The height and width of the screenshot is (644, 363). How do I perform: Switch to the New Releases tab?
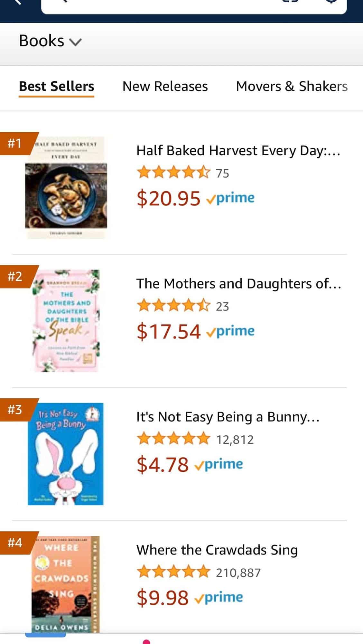click(165, 86)
